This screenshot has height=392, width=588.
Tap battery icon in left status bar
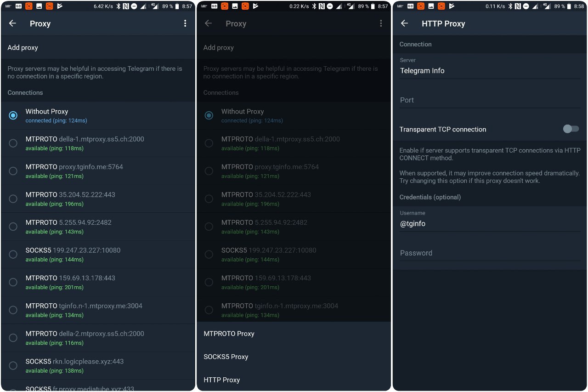177,6
